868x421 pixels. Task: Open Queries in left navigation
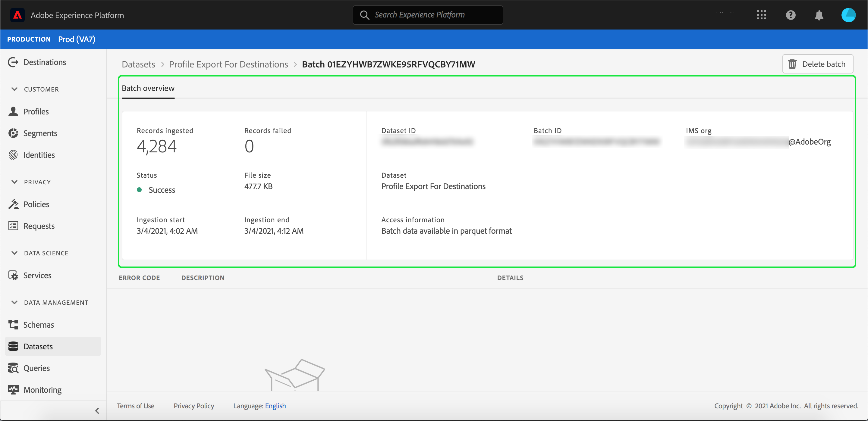(x=36, y=368)
